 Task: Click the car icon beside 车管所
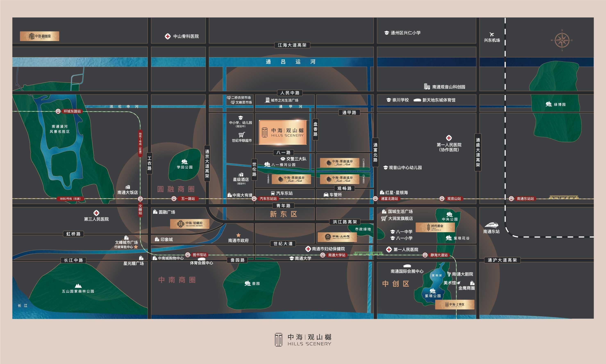tap(326, 195)
